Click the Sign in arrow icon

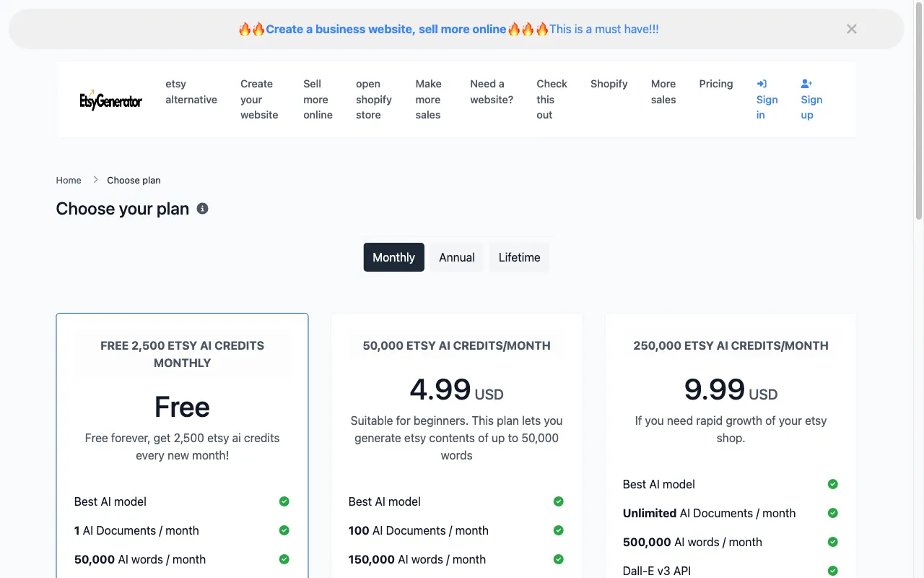761,84
